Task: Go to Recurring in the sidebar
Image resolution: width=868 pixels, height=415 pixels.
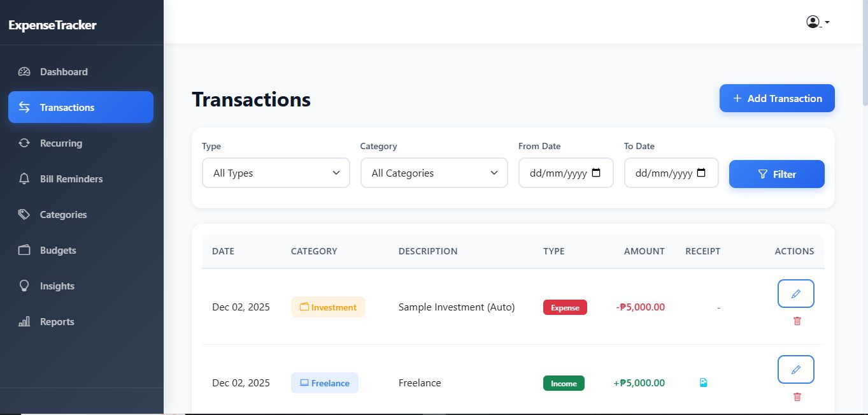Action: 60,143
